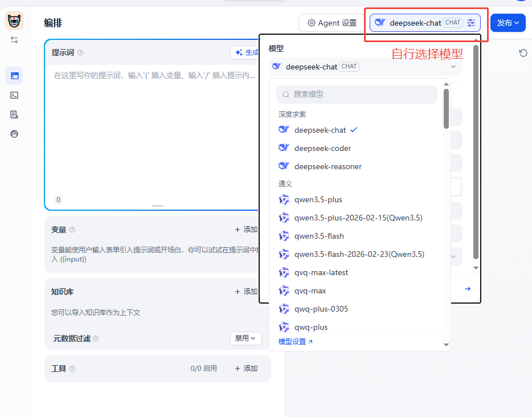Click help icon next to 元数据过滤
Screen dimensions: 532x417
coord(96,338)
